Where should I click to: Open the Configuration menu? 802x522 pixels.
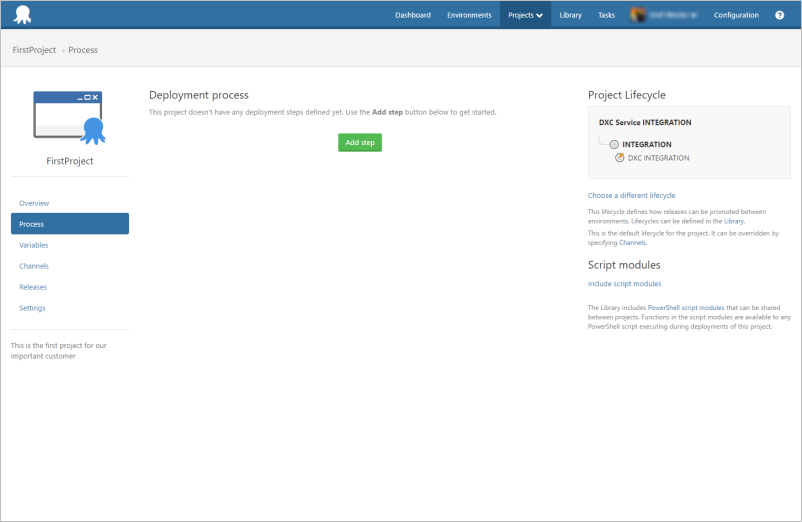click(x=736, y=15)
